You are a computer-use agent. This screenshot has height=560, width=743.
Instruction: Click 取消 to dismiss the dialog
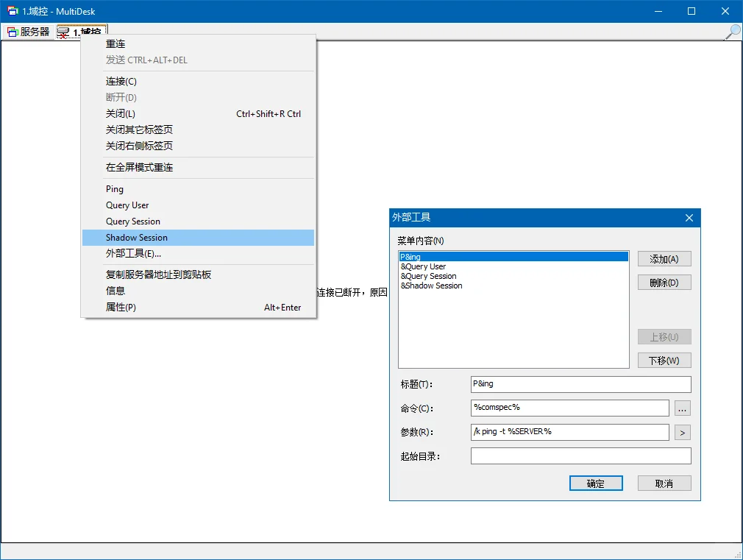pyautogui.click(x=664, y=483)
